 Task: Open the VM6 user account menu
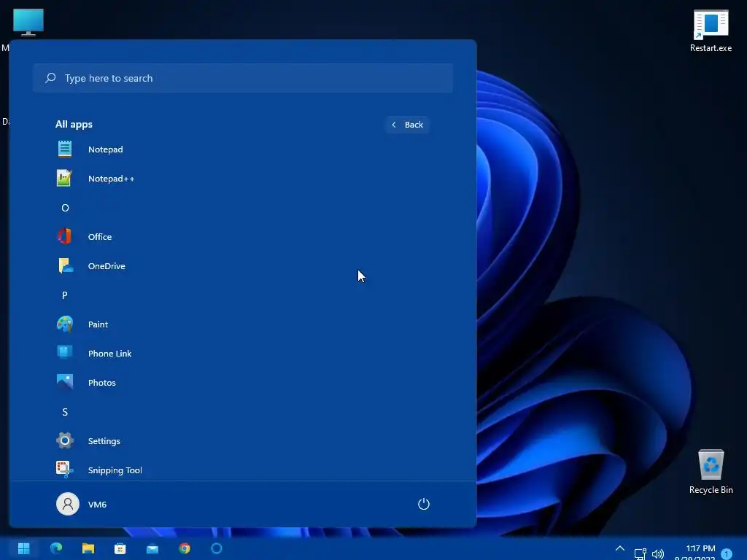point(82,504)
